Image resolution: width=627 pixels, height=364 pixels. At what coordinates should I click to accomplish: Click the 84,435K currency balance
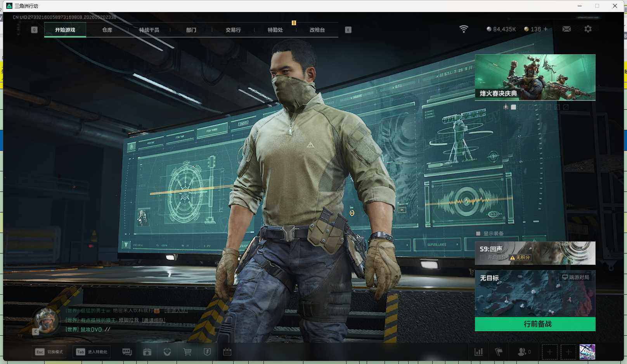[501, 29]
